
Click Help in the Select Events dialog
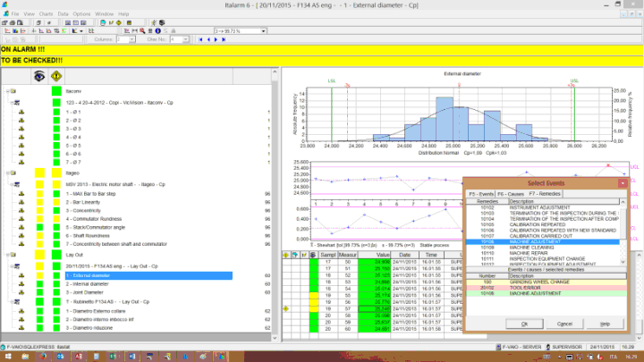(605, 324)
